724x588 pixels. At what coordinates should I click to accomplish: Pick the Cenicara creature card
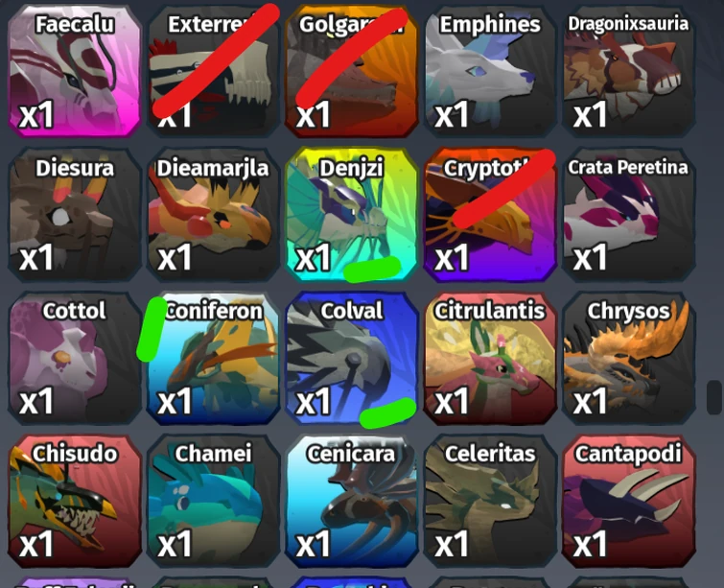[x=352, y=501]
